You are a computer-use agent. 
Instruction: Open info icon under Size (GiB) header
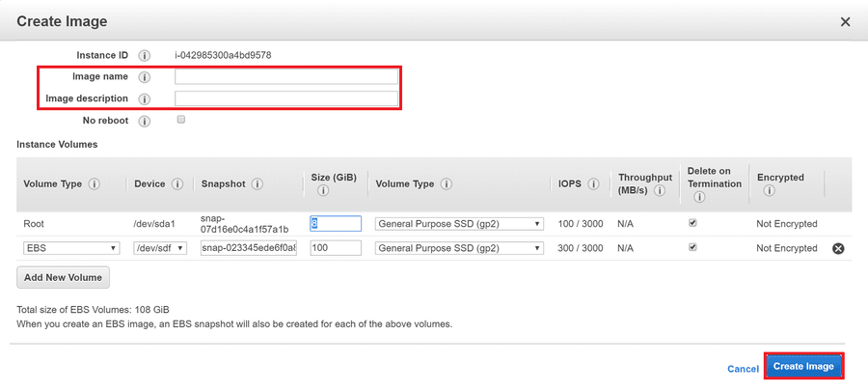coord(323,190)
